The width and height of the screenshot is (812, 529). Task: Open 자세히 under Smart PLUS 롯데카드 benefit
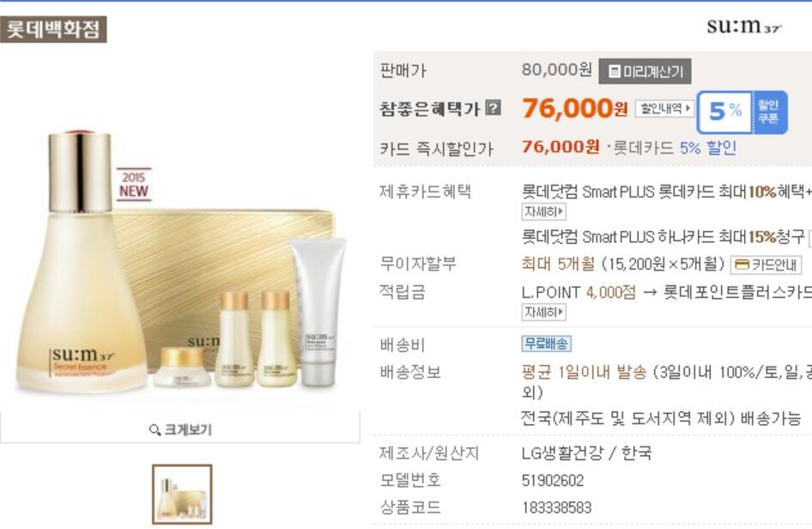[x=543, y=211]
